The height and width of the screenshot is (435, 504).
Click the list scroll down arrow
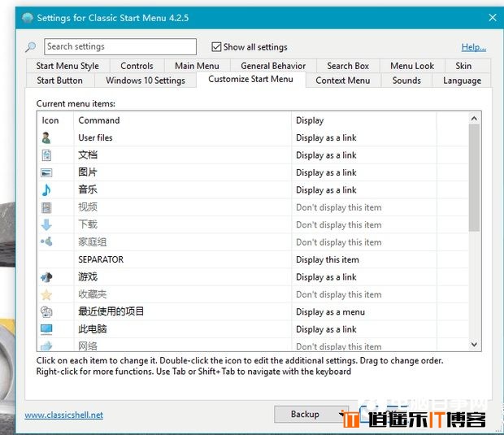pyautogui.click(x=474, y=344)
